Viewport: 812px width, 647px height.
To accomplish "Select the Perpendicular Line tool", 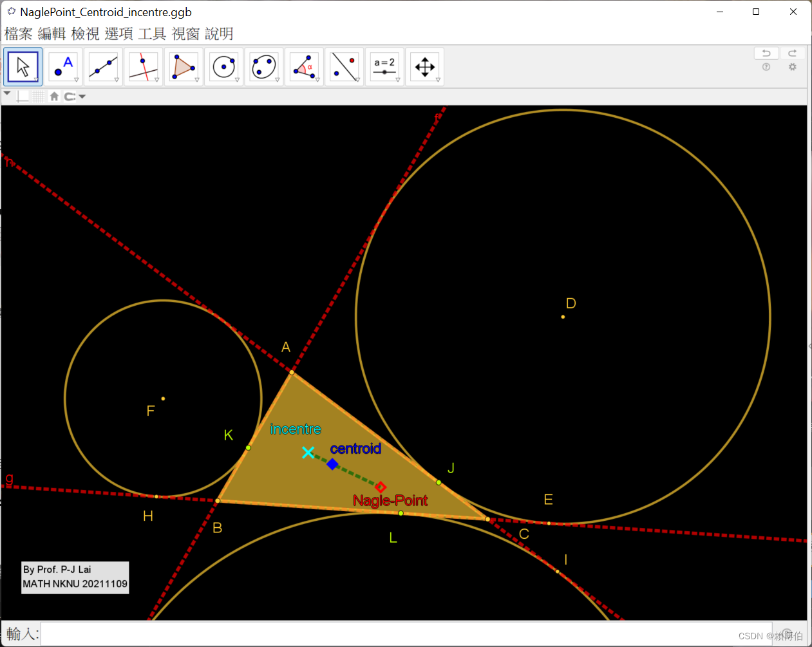I will [x=143, y=66].
